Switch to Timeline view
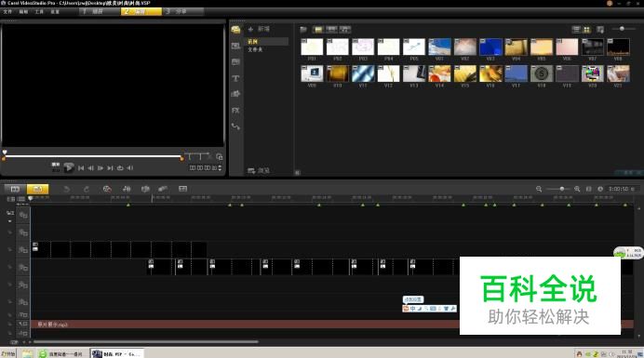Screen dimensions: 644x358 tap(37, 189)
